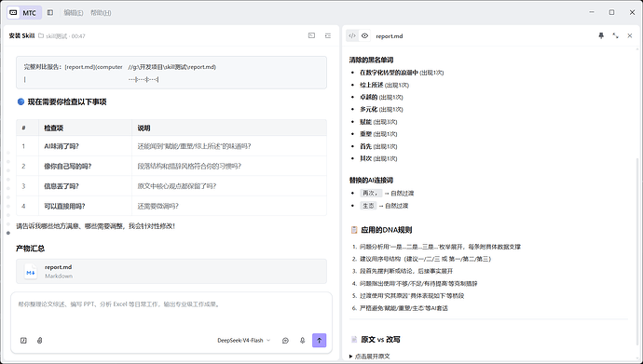Click the 卓越的 list item
The width and height of the screenshot is (643, 364).
381,97
